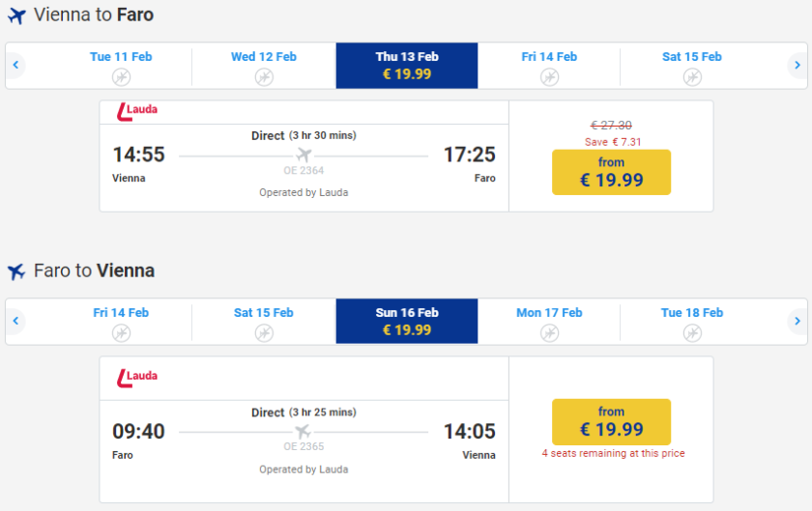Click the Tue 18 Feb return date
The height and width of the screenshot is (511, 812).
(692, 322)
